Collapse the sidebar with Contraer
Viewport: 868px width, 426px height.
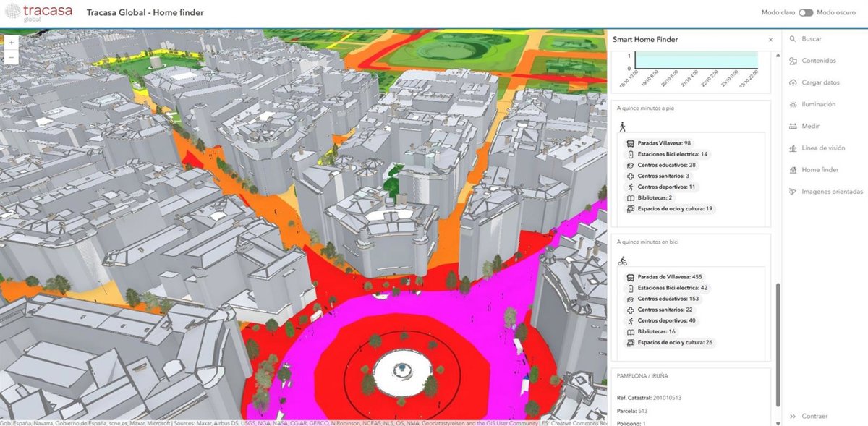809,416
